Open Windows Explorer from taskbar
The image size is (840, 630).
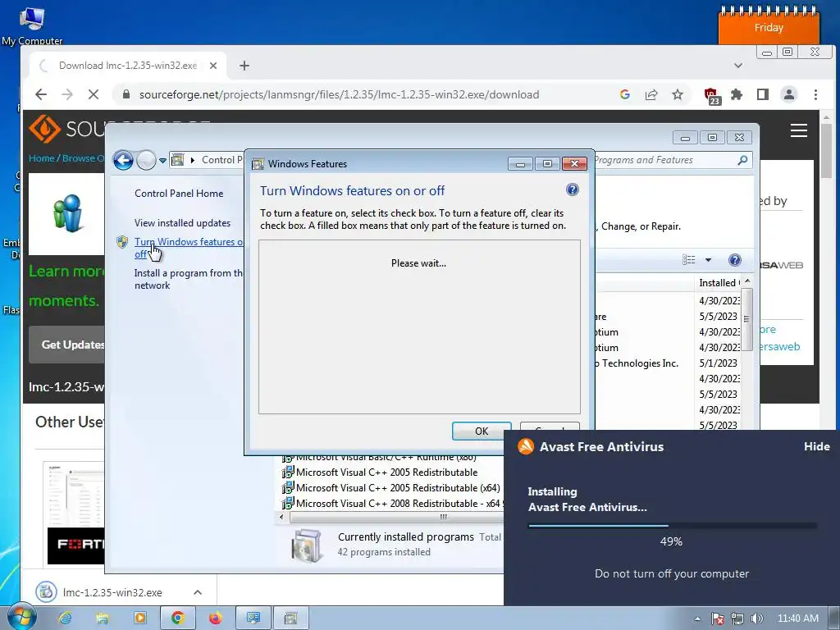[x=102, y=619]
